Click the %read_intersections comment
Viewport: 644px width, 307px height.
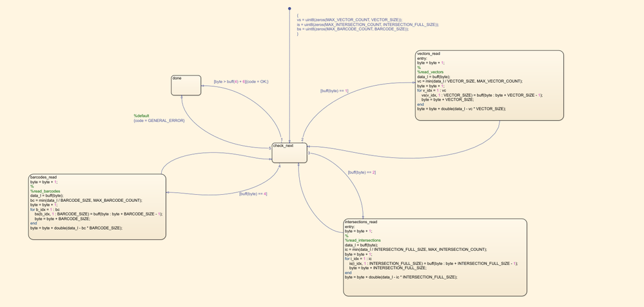(x=363, y=241)
